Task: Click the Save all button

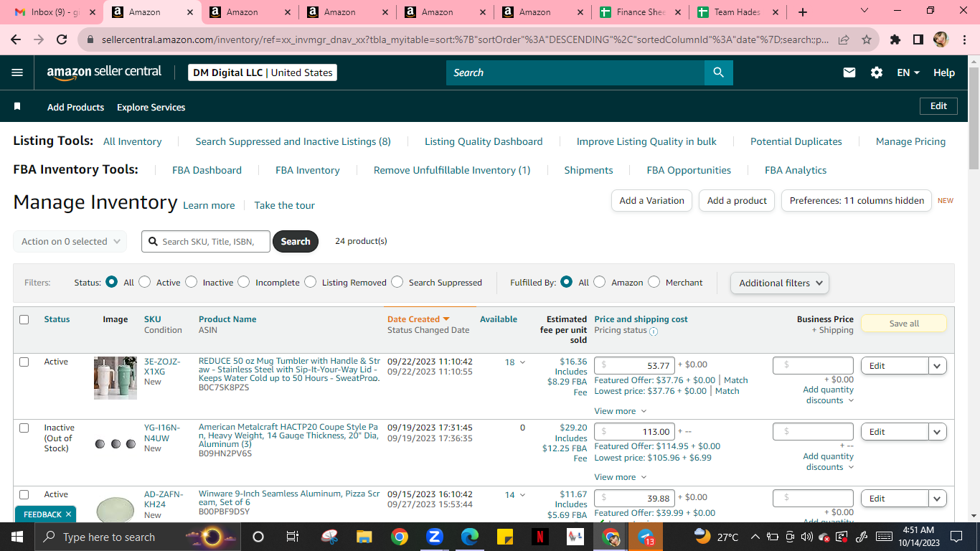Action: pos(904,324)
